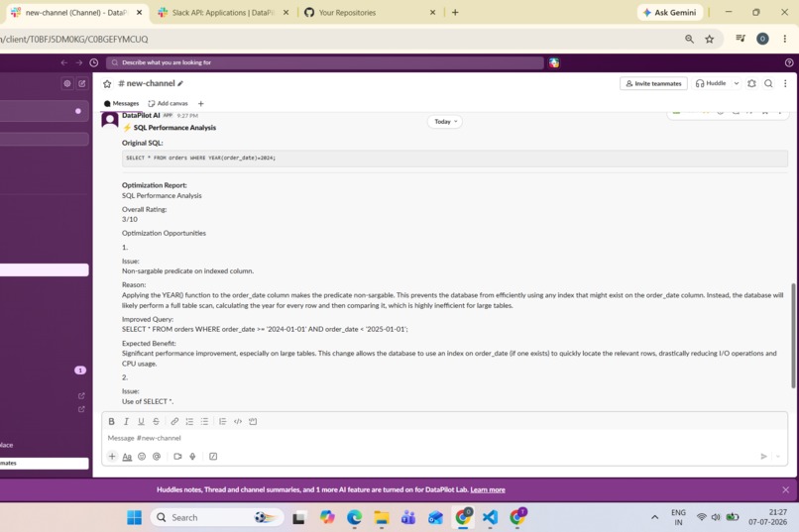This screenshot has height=532, width=799.
Task: Open the Add canvas tab
Action: point(169,103)
